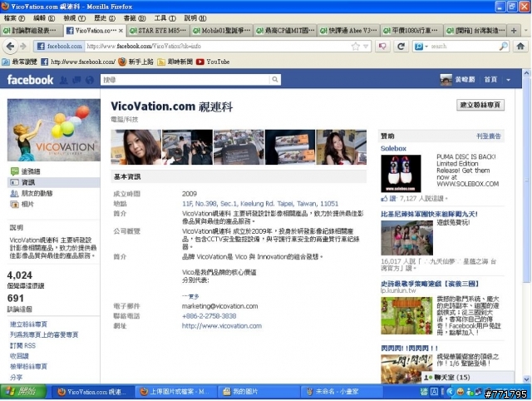
Task: Switch to STAR EYE M85 tab
Action: coord(159,31)
